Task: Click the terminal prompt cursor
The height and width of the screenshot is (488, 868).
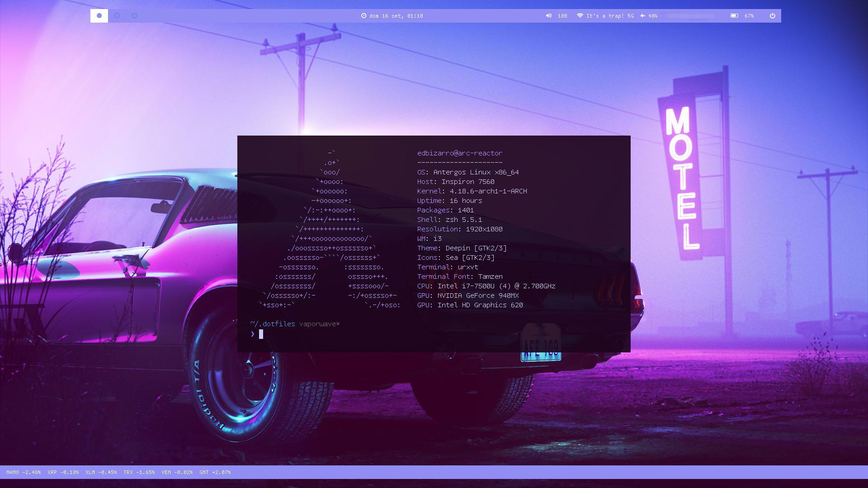Action: pos(261,334)
